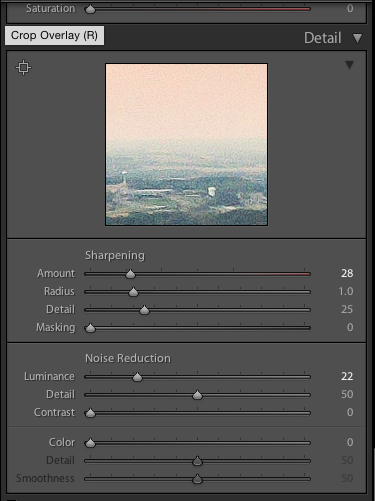The image size is (375, 501).
Task: Click the Luminance Contrast slider handle
Action: click(90, 413)
